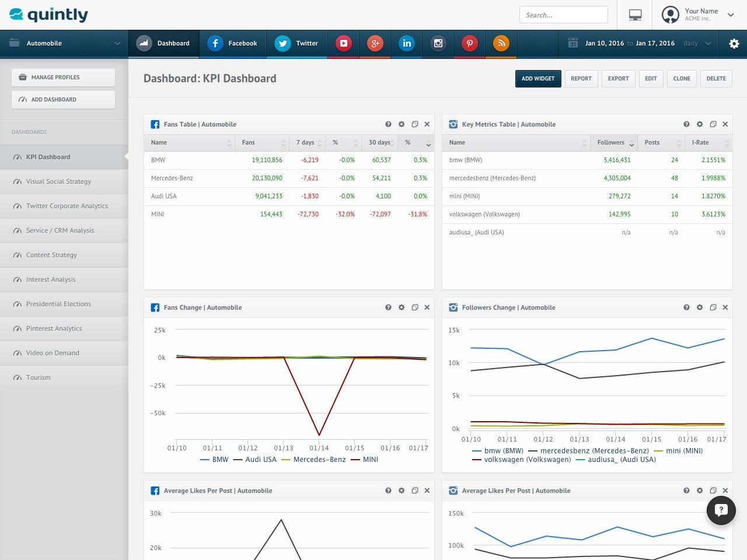Open help for Key Metrics Table widget

[686, 124]
